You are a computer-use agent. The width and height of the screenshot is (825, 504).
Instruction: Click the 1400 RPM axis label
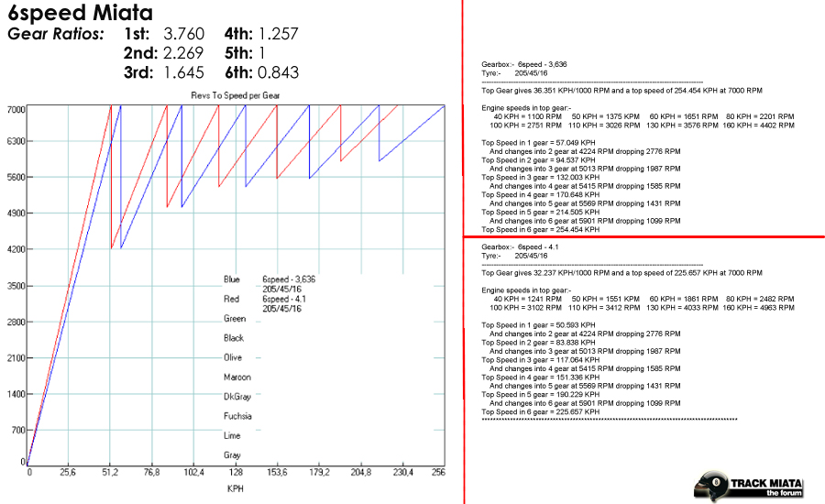16,393
